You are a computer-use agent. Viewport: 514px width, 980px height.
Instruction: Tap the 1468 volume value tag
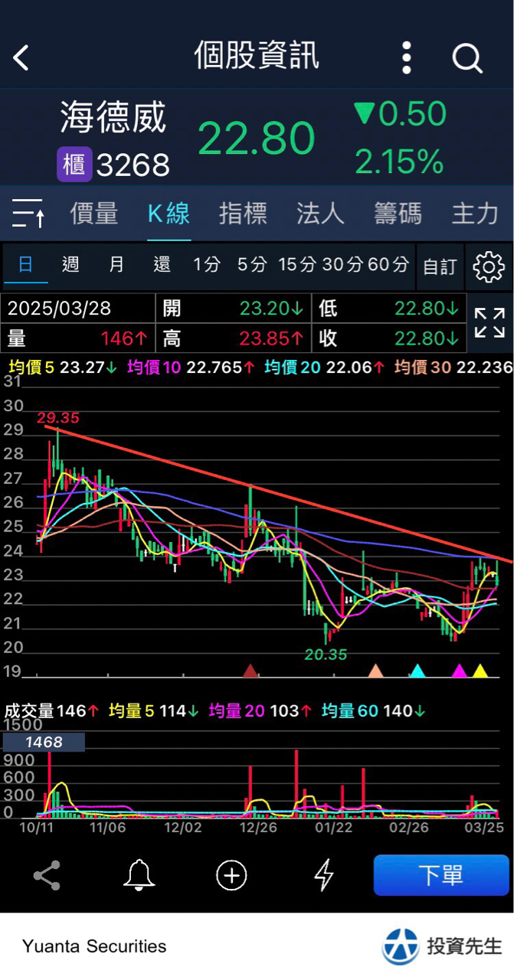[x=44, y=742]
